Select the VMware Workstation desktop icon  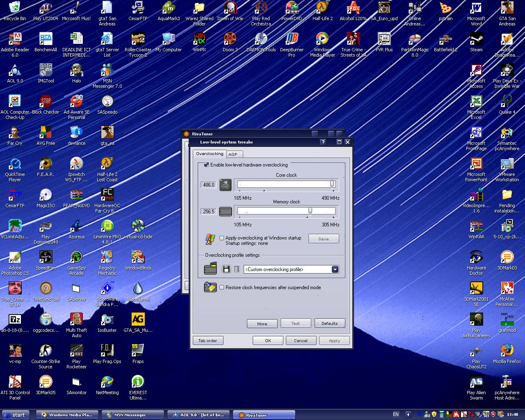coord(507,169)
